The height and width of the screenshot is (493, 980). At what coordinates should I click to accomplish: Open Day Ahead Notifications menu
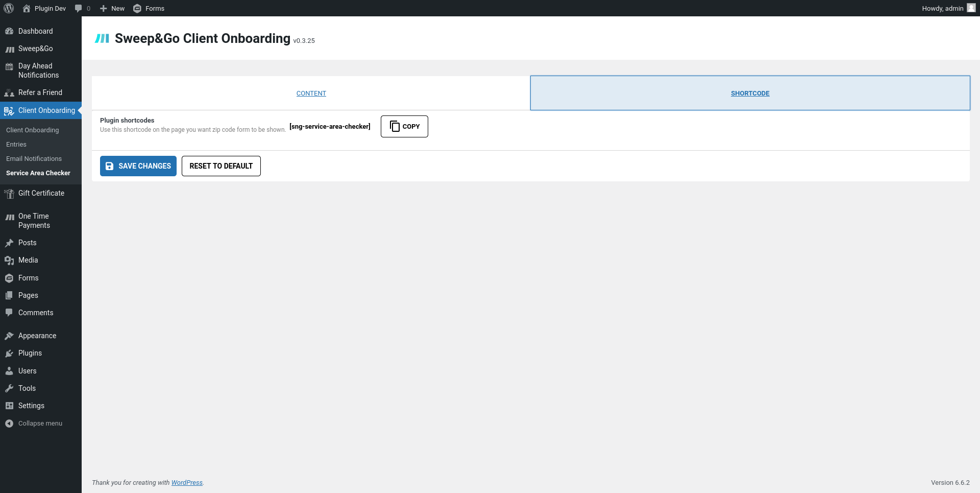point(38,71)
